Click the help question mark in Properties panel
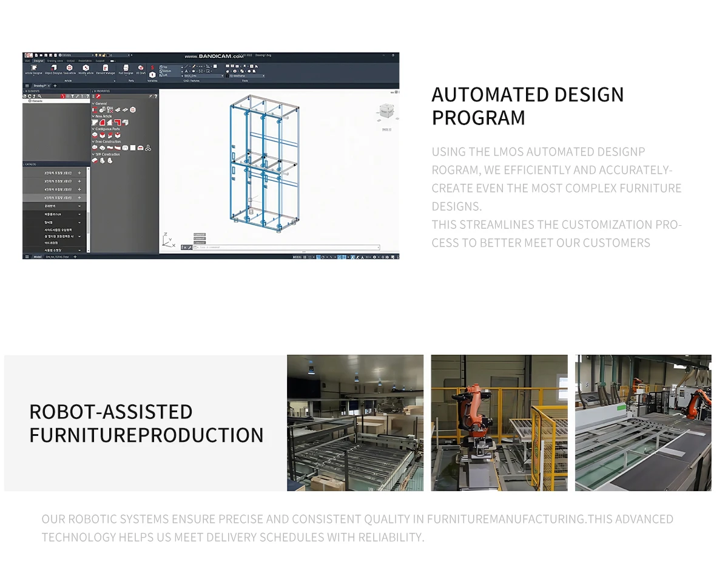728x578 pixels. click(156, 96)
